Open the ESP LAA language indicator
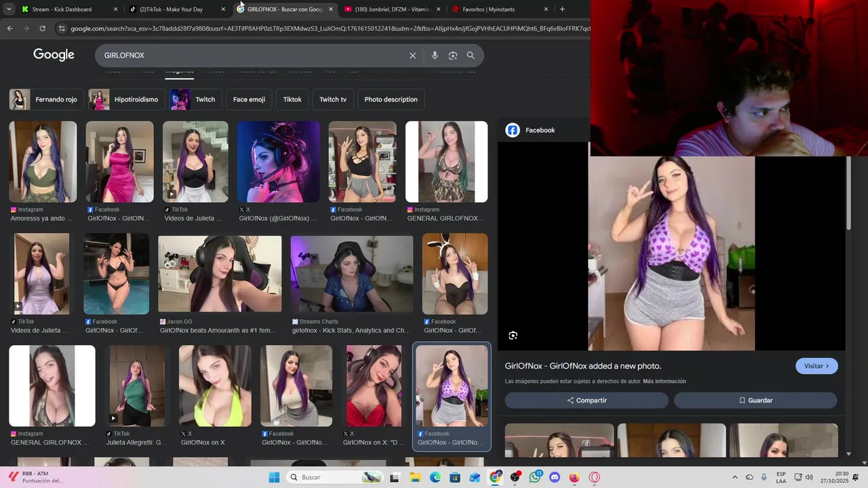868x488 pixels. tap(781, 477)
